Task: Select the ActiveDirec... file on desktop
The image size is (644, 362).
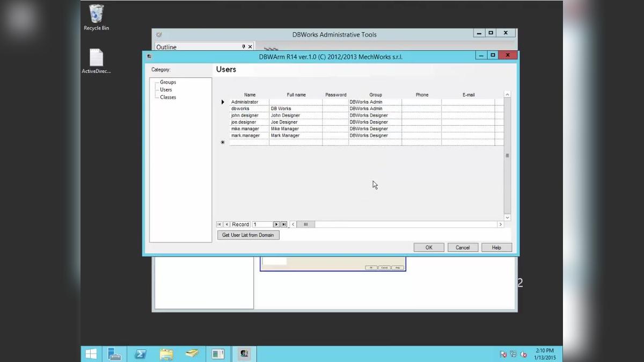Action: (96, 61)
